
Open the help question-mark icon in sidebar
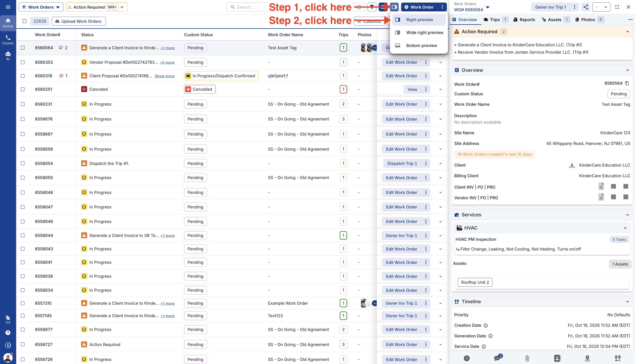[8, 332]
